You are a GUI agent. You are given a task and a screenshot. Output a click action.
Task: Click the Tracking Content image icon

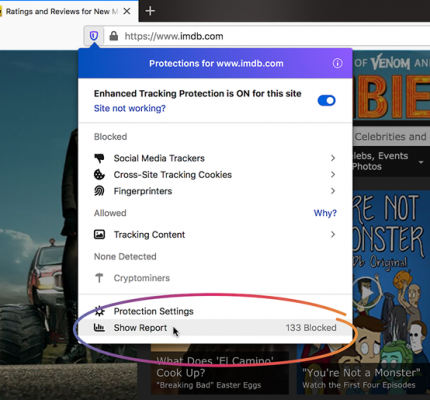click(99, 235)
